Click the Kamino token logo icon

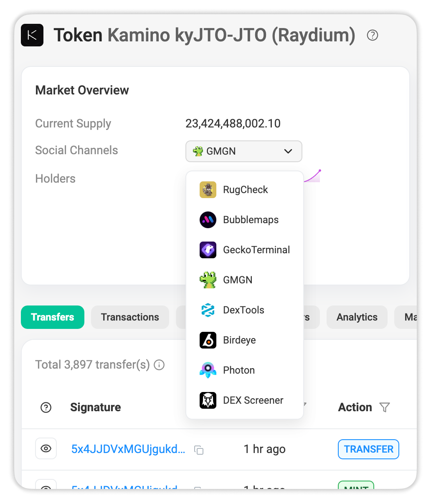click(x=32, y=35)
